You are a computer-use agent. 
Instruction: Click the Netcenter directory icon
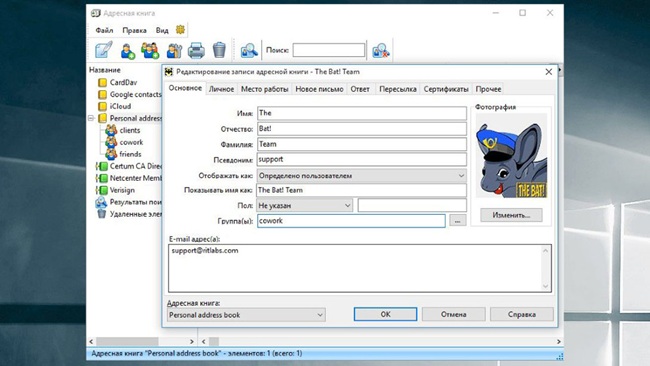pyautogui.click(x=102, y=178)
